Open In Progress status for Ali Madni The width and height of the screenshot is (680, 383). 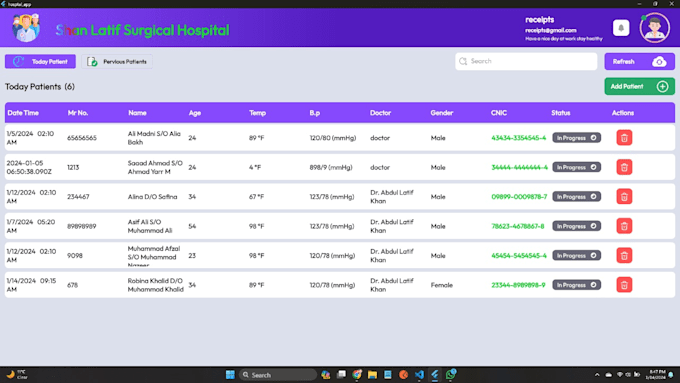coord(576,138)
